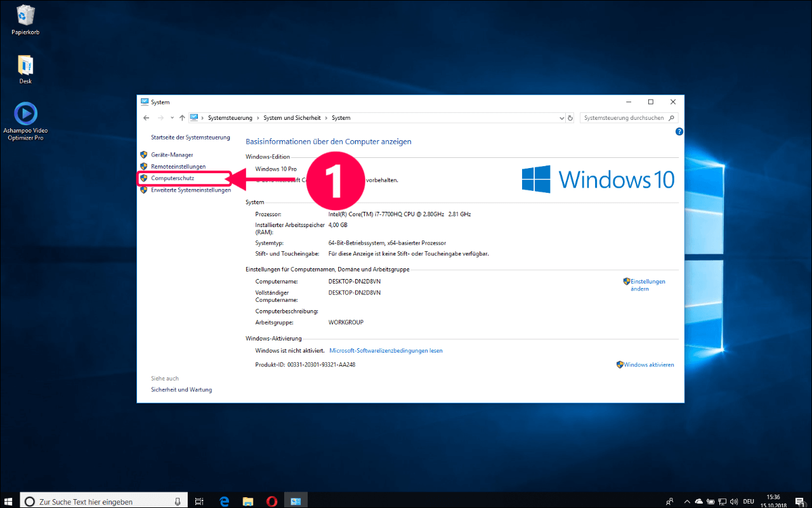
Task: Maximize the System window
Action: pyautogui.click(x=651, y=102)
